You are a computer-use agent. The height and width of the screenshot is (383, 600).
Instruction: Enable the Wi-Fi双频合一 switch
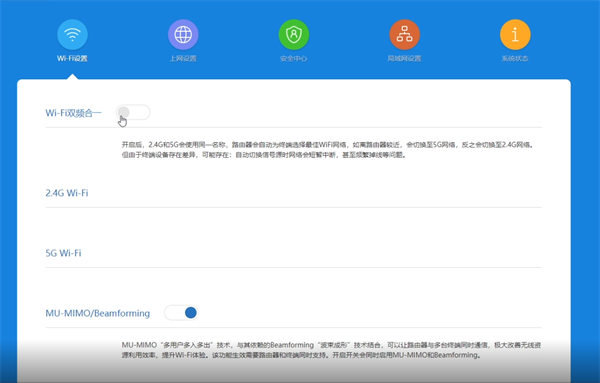tap(133, 112)
